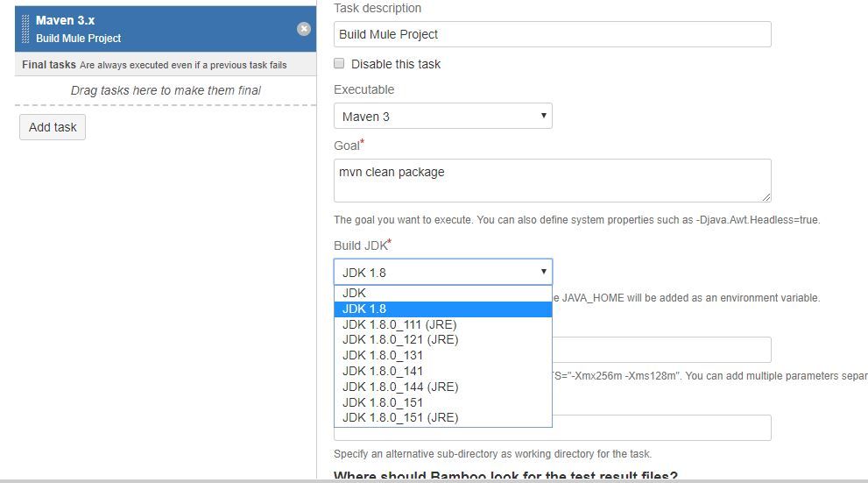Toggle the Disable this task checkbox

click(339, 64)
